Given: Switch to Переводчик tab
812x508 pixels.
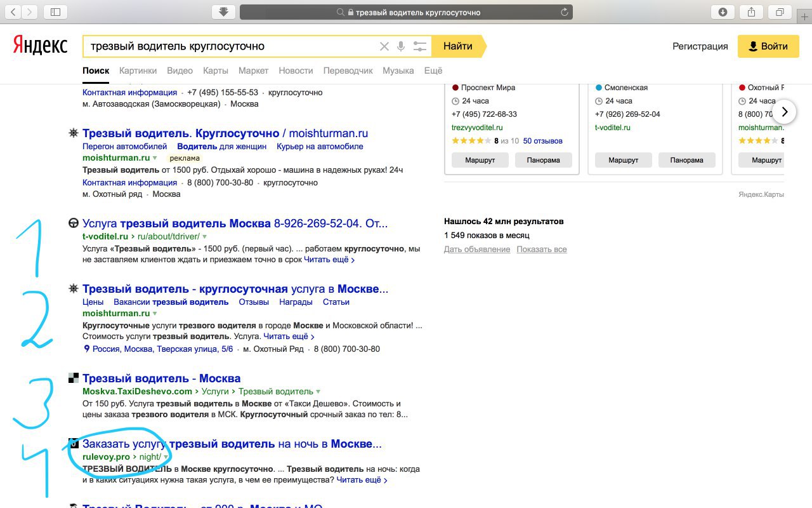Looking at the screenshot, I should click(348, 70).
